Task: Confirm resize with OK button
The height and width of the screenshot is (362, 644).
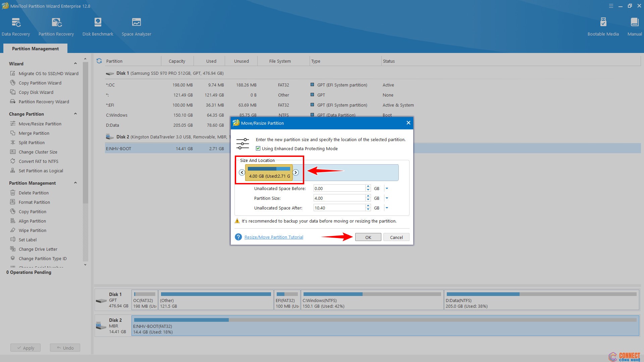Action: tap(368, 237)
